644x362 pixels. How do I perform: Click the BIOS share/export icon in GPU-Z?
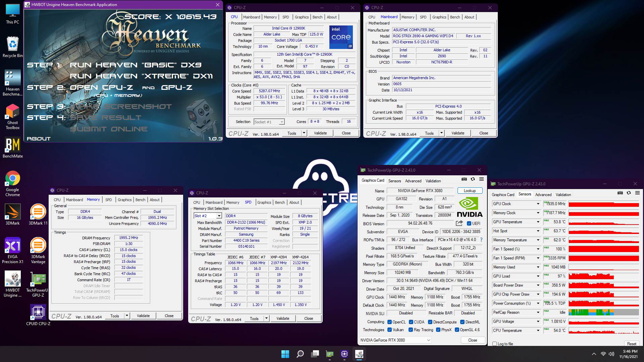click(459, 223)
